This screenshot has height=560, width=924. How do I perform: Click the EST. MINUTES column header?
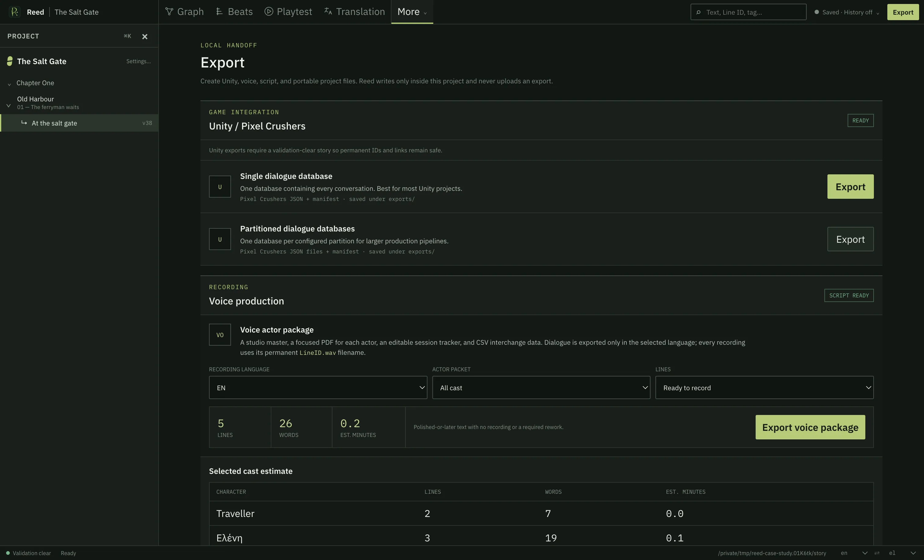point(685,492)
